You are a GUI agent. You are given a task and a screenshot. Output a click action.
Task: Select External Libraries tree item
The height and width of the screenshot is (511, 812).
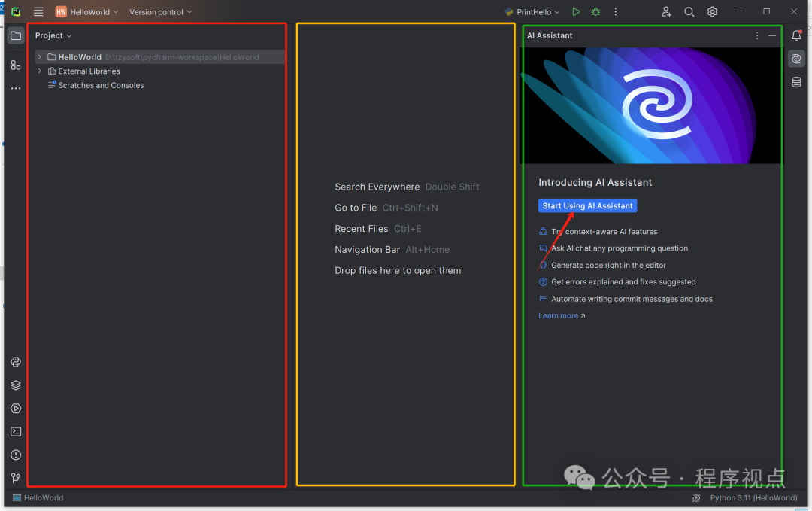89,71
